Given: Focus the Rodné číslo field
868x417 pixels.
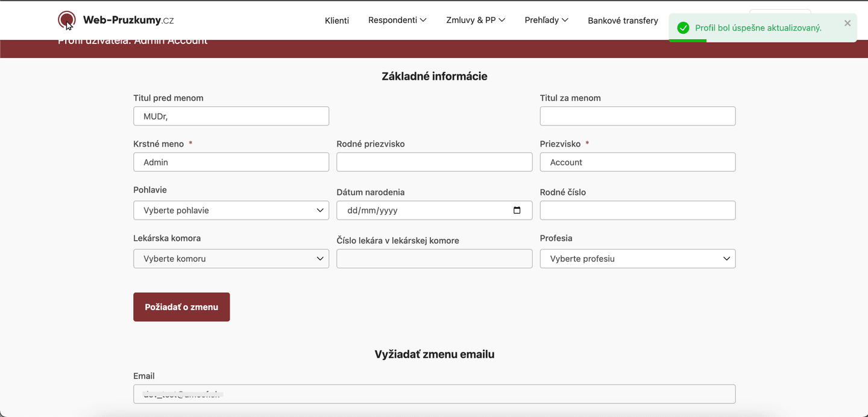Looking at the screenshot, I should pos(638,210).
